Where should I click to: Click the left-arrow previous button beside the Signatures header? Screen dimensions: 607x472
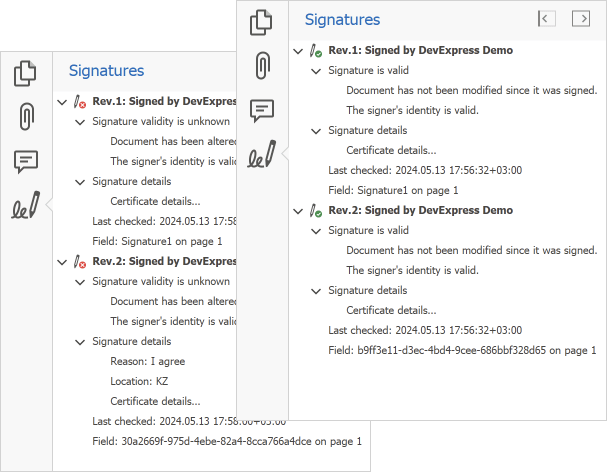[x=546, y=18]
